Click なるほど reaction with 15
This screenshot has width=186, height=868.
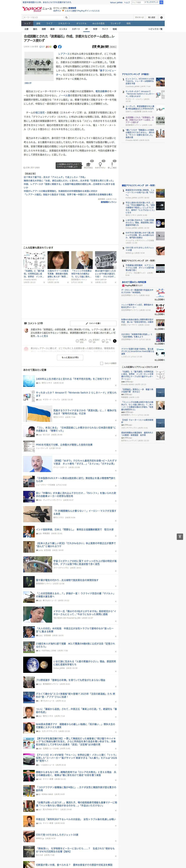(94, 341)
